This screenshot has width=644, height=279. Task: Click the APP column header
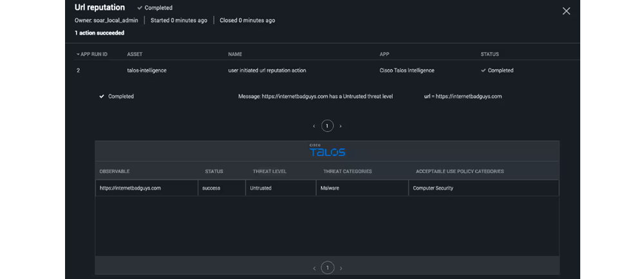(385, 54)
